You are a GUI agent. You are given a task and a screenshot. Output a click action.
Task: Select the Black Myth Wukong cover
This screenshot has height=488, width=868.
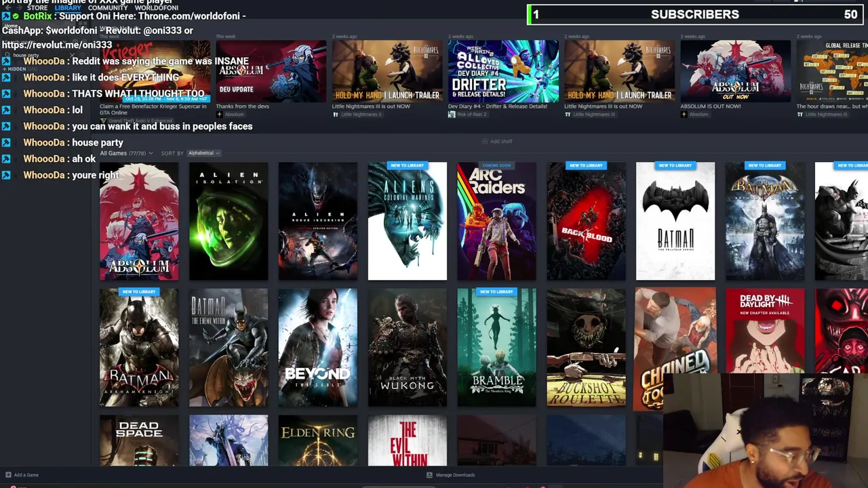(408, 348)
